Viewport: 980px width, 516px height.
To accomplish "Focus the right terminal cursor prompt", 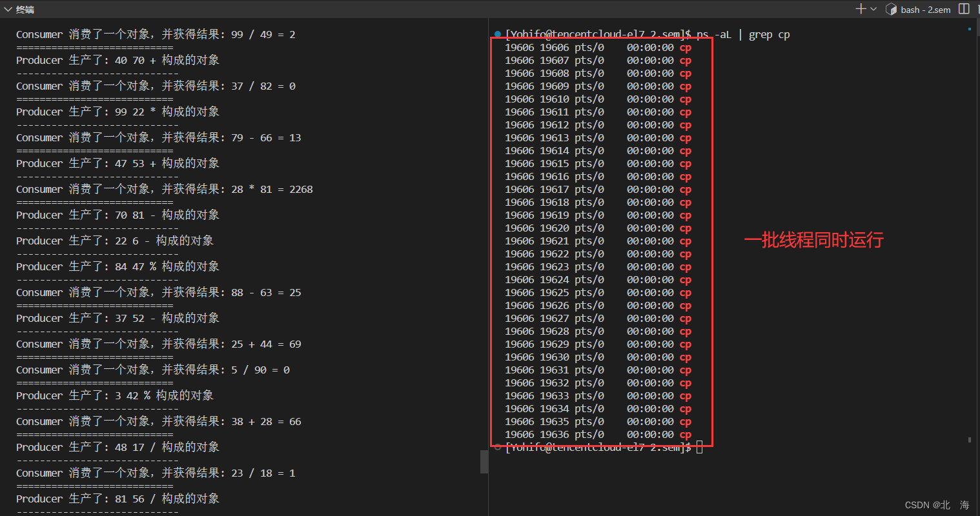I will pyautogui.click(x=699, y=447).
